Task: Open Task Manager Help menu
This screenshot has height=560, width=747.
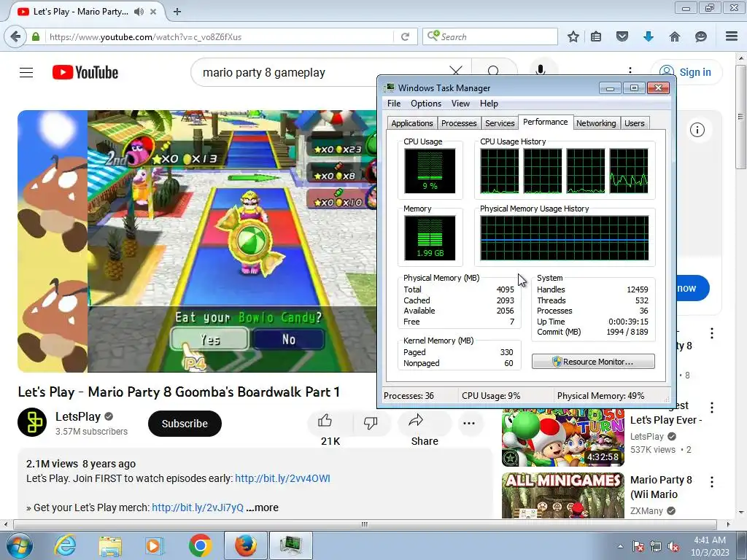Action: click(x=489, y=104)
